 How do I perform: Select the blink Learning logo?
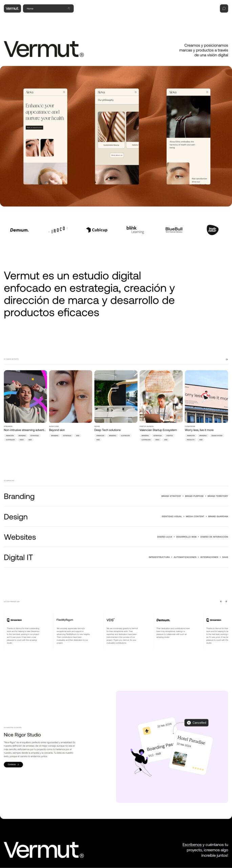click(135, 230)
